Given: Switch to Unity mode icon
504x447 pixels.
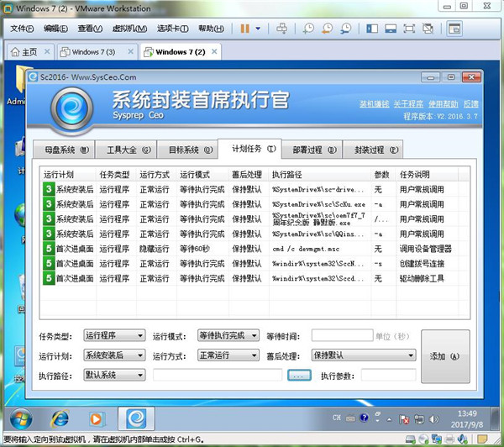Looking at the screenshot, I should point(428,29).
